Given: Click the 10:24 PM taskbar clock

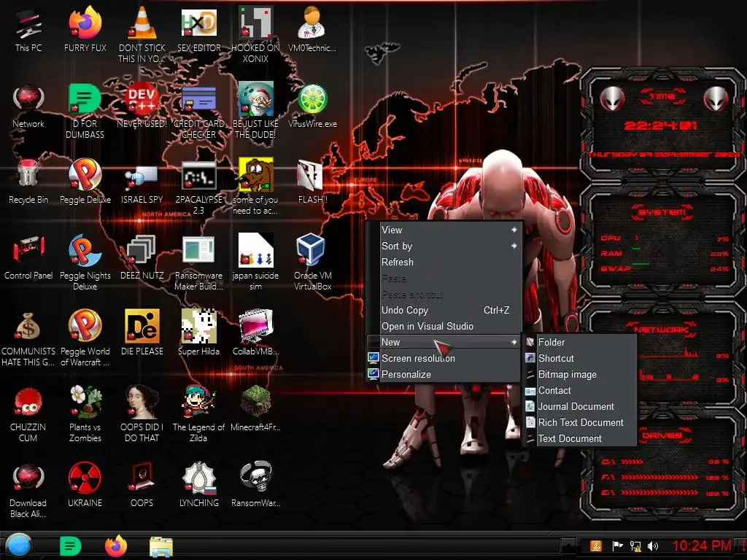Looking at the screenshot, I should click(703, 545).
